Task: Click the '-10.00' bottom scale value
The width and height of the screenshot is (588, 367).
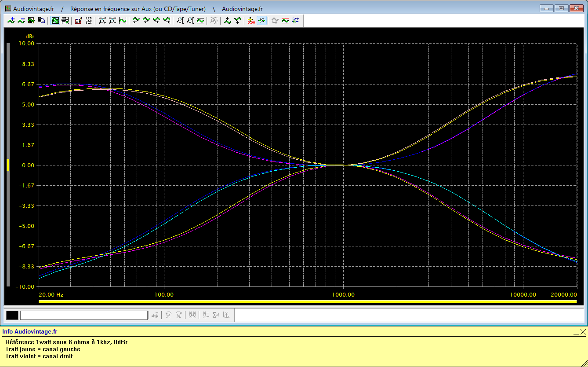Action: pyautogui.click(x=25, y=286)
